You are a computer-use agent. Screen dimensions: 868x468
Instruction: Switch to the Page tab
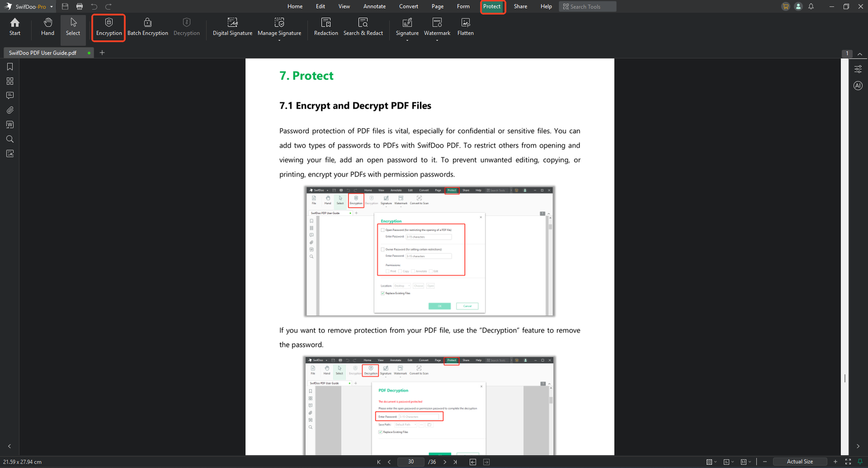437,7
